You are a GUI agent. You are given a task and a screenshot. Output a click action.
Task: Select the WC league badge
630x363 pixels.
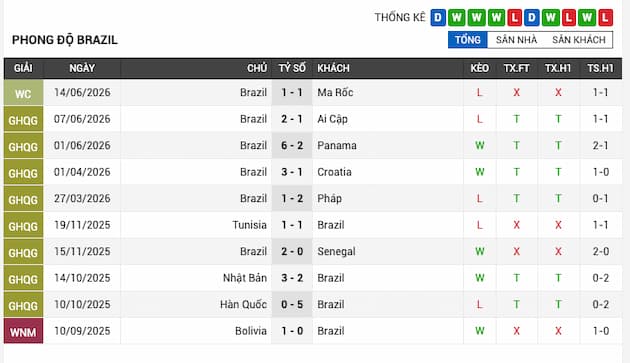click(x=23, y=93)
